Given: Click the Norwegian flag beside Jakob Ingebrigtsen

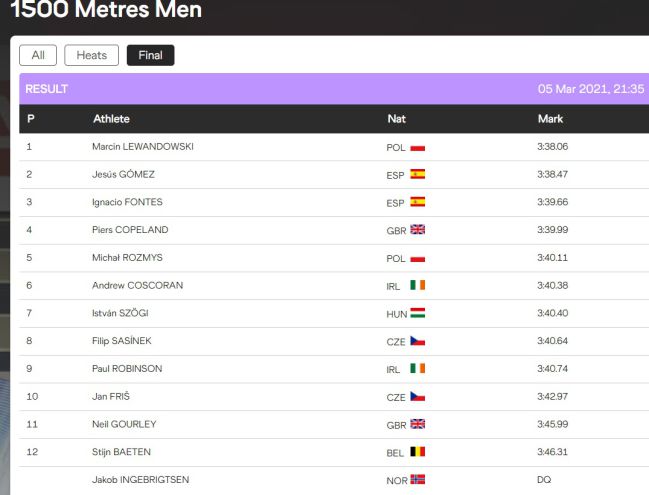Looking at the screenshot, I should [418, 479].
